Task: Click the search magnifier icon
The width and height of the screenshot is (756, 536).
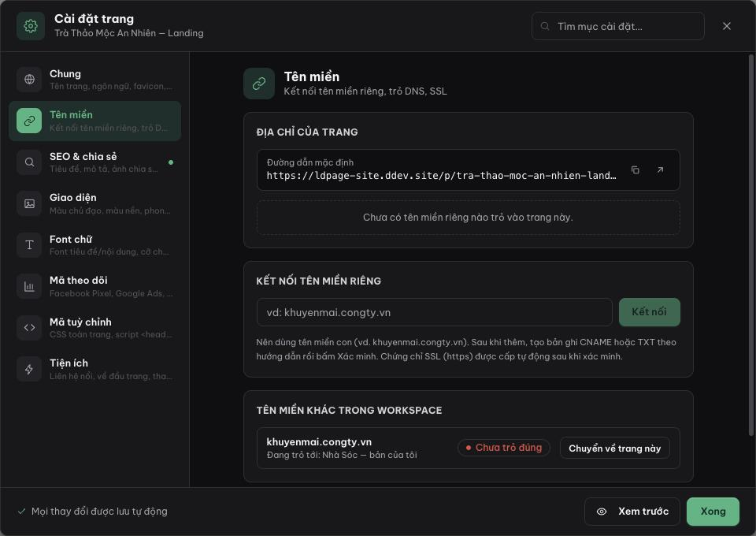Action: click(x=545, y=26)
